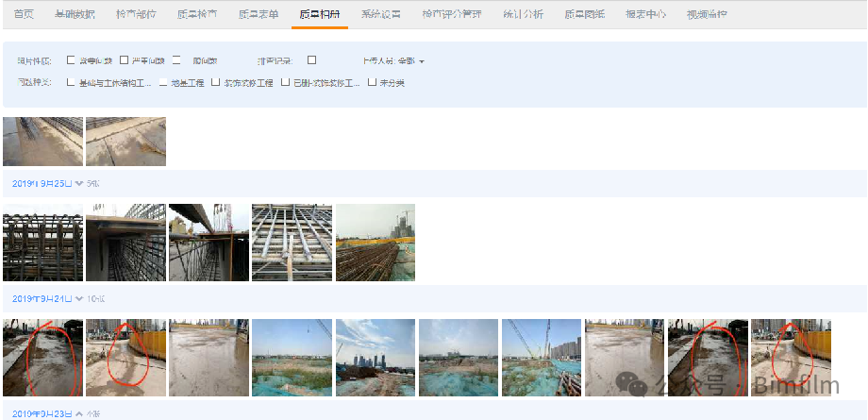The width and height of the screenshot is (868, 420).
Task: Open the first red-circled puddle photo
Action: [42, 358]
